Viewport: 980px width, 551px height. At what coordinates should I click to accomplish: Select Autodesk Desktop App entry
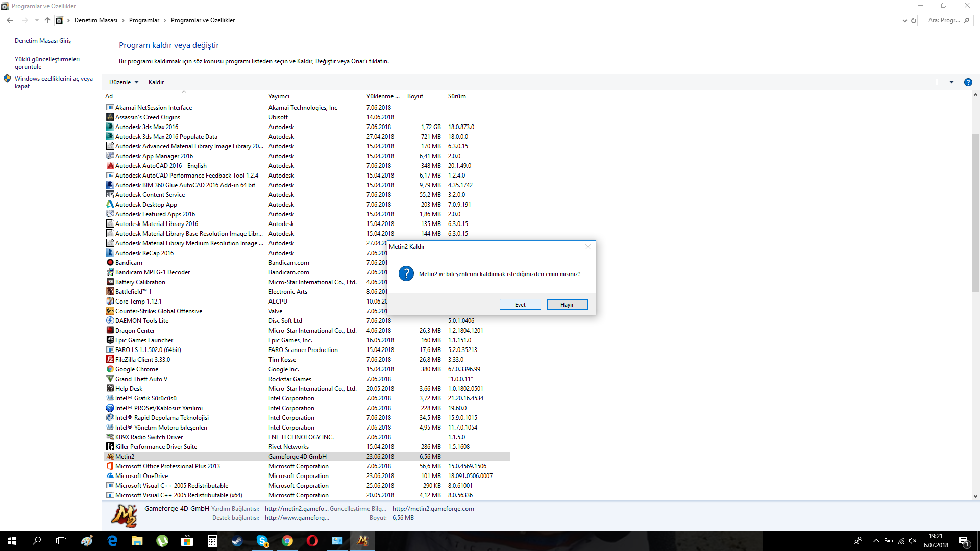click(307, 205)
